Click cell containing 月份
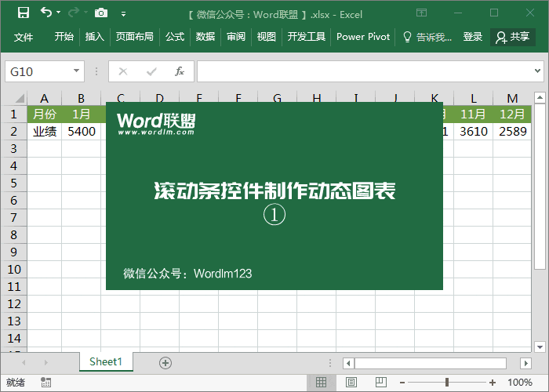 click(45, 114)
